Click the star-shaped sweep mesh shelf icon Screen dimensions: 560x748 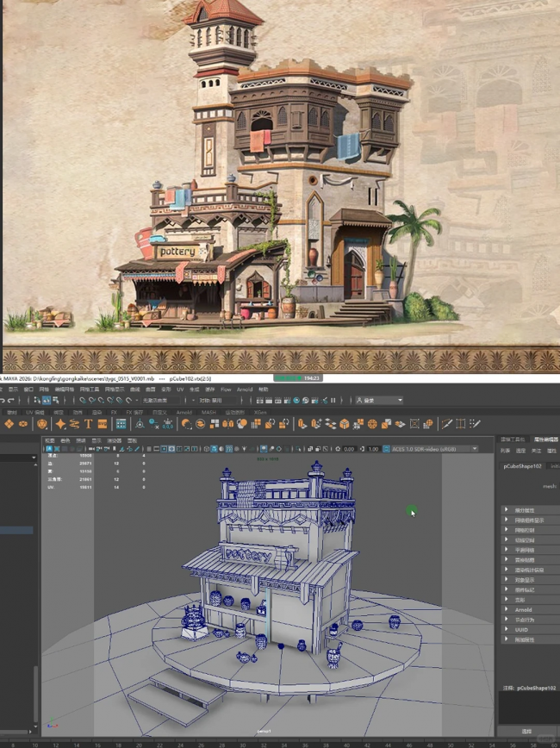pyautogui.click(x=60, y=424)
